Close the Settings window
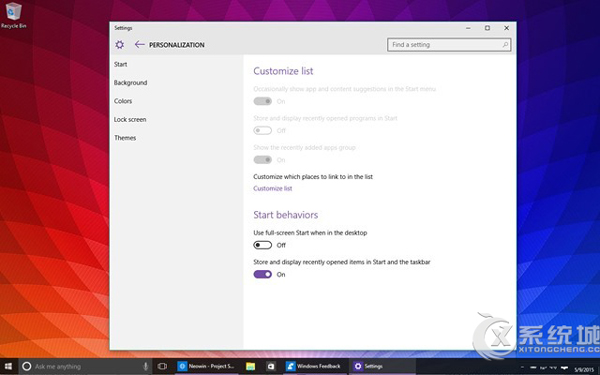 click(506, 28)
